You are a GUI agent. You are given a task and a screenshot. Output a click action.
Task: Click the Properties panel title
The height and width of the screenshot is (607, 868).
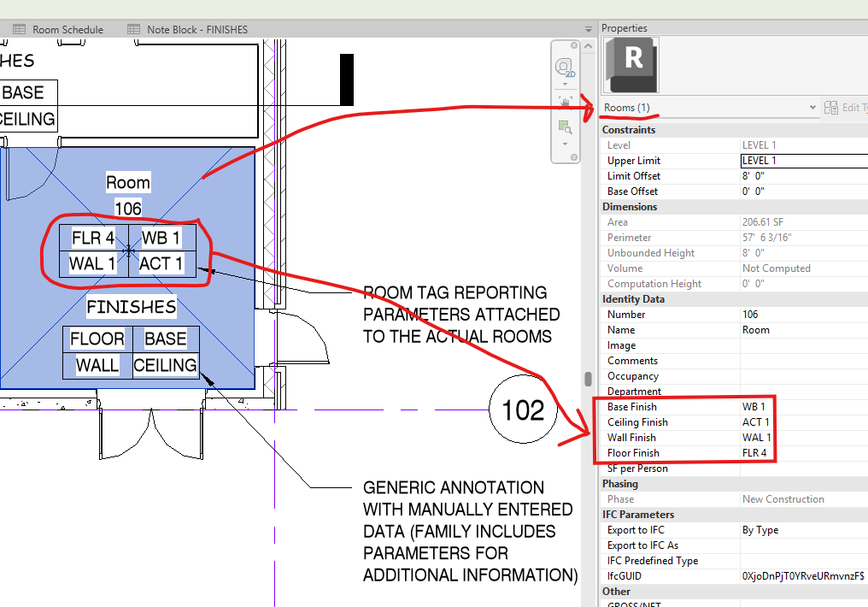(625, 28)
